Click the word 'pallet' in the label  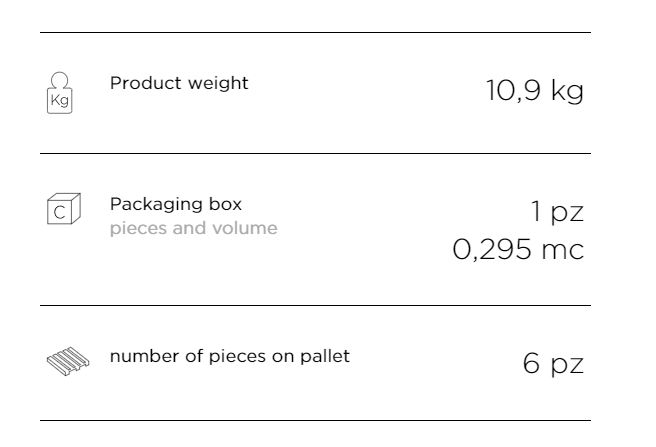(327, 356)
